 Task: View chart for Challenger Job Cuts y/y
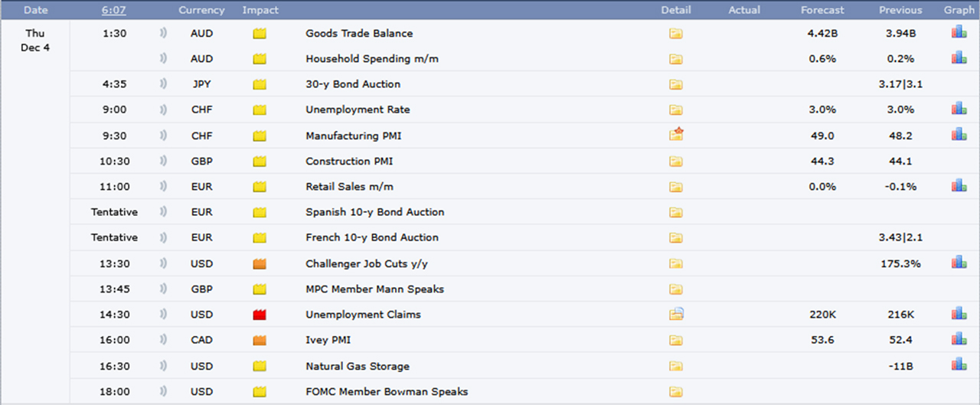pyautogui.click(x=959, y=263)
